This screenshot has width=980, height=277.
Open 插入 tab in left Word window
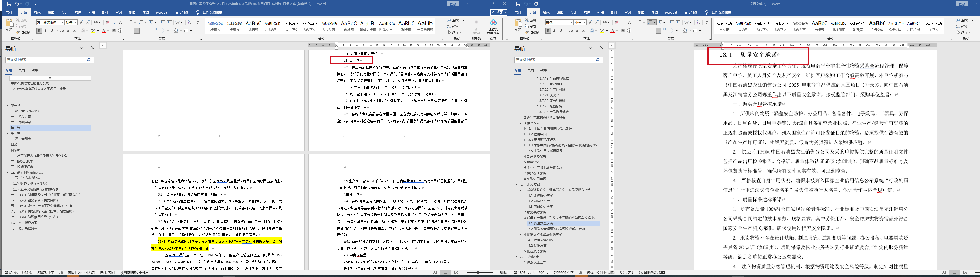(38, 12)
